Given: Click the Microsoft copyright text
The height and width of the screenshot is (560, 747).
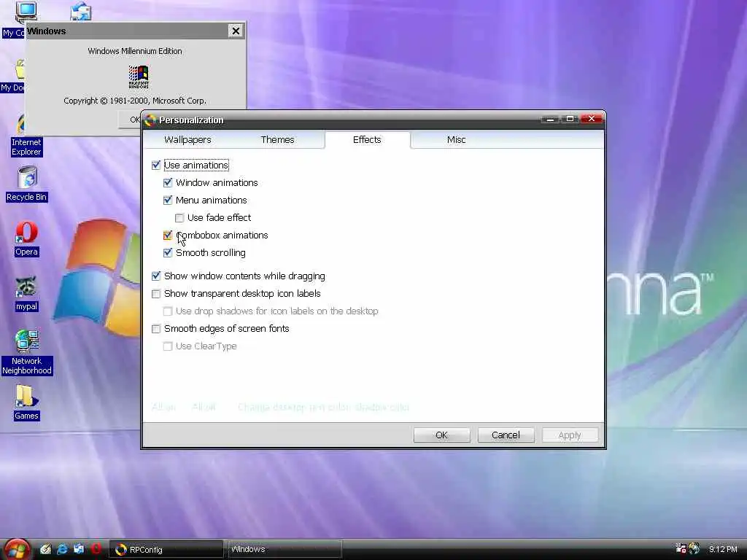Looking at the screenshot, I should tap(135, 101).
